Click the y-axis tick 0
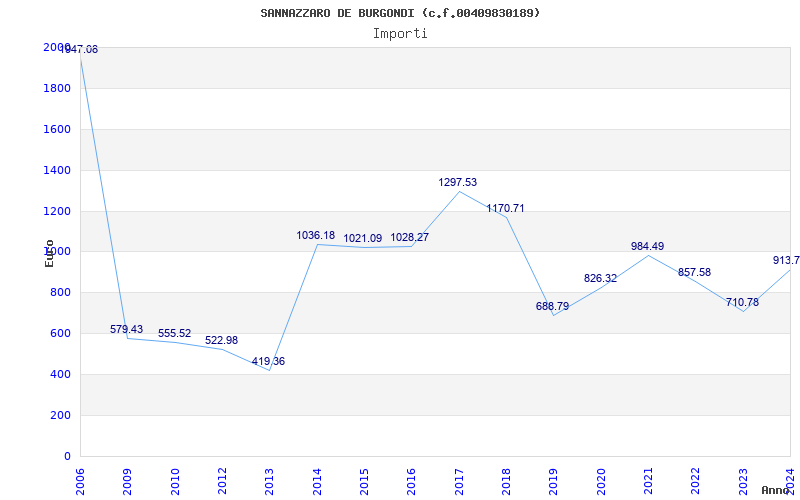This screenshot has height=500, width=800. 67,456
